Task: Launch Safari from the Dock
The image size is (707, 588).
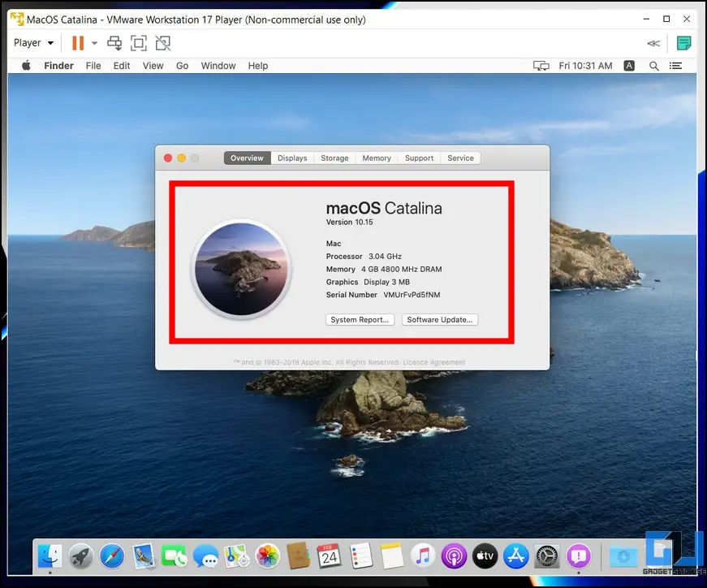Action: pyautogui.click(x=112, y=556)
